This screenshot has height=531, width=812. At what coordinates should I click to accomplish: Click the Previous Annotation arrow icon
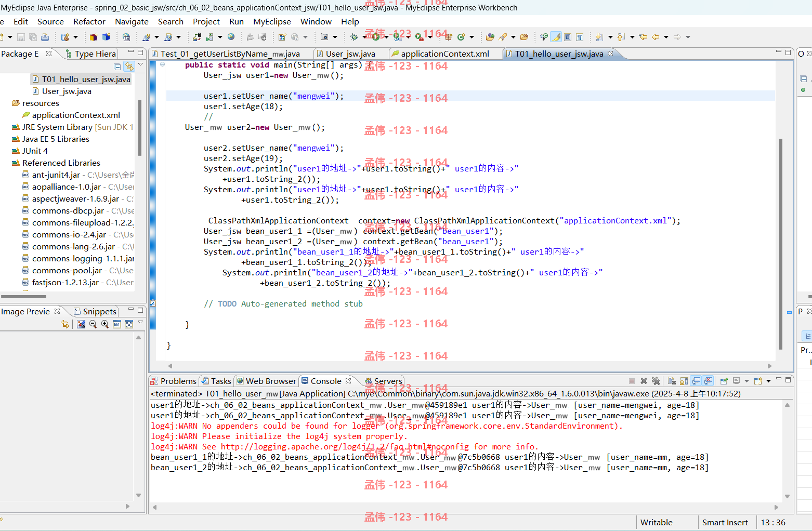[621, 37]
